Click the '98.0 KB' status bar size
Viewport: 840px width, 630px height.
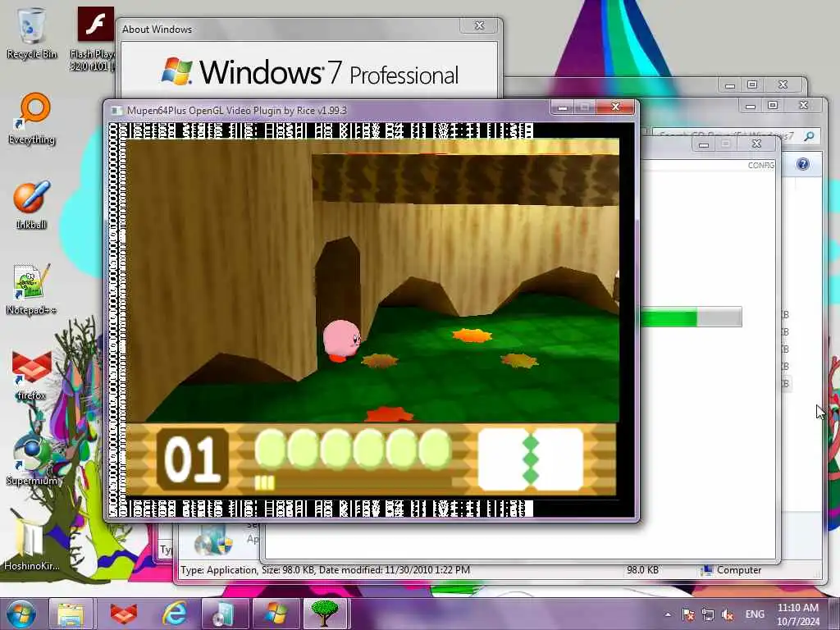pos(642,570)
